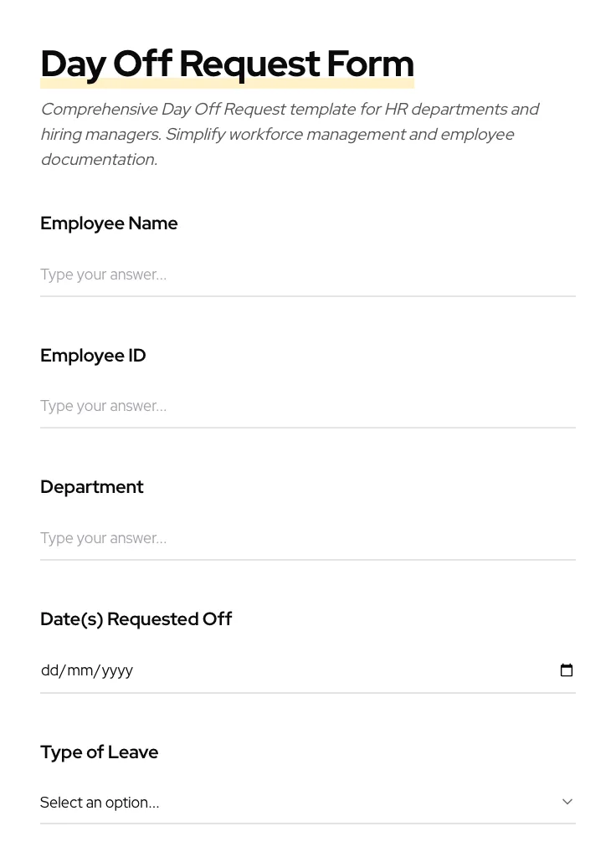Click the 'Select an option...' placeholder text
616x857 pixels.
click(x=100, y=803)
